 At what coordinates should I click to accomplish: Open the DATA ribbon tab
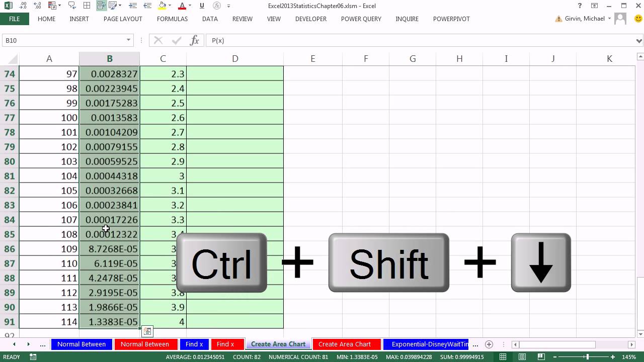210,19
